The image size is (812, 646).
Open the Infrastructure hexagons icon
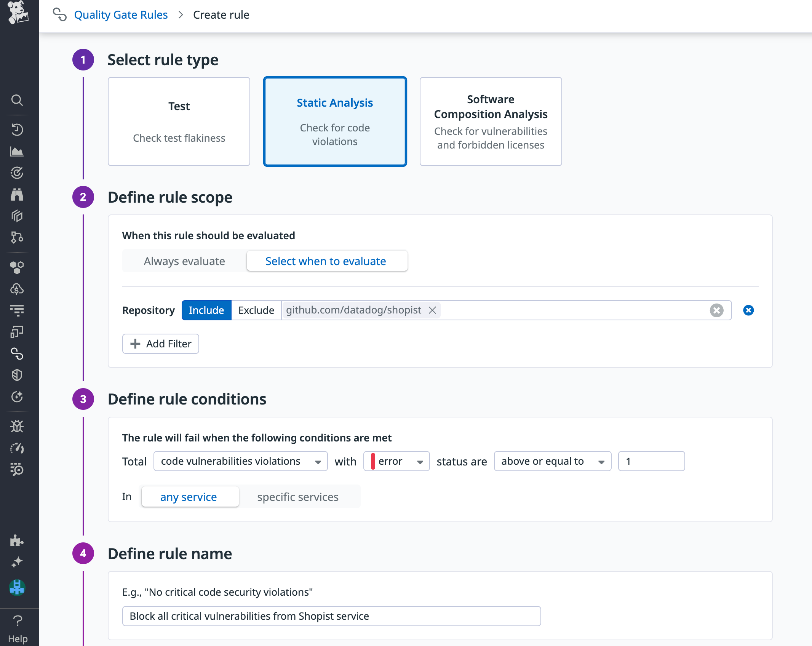[x=17, y=267]
